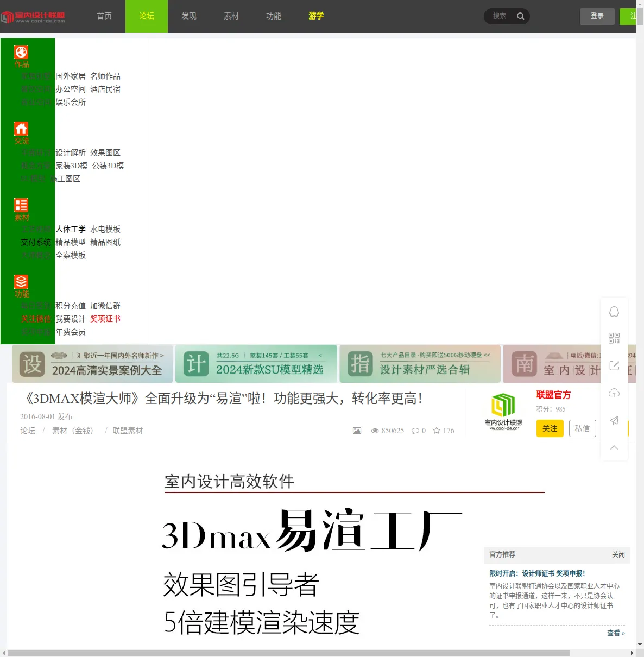Select the 论坛 navigation tab
The image size is (644, 657).
click(x=147, y=16)
